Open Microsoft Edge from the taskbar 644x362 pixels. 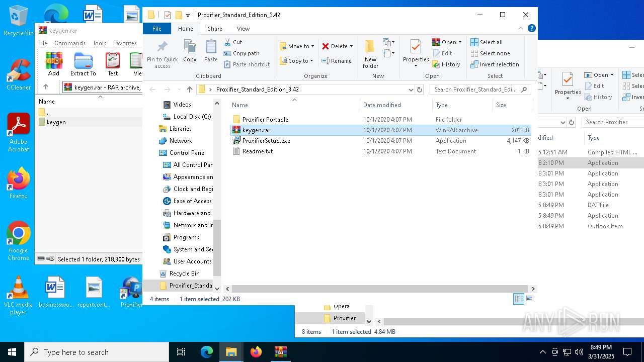207,352
